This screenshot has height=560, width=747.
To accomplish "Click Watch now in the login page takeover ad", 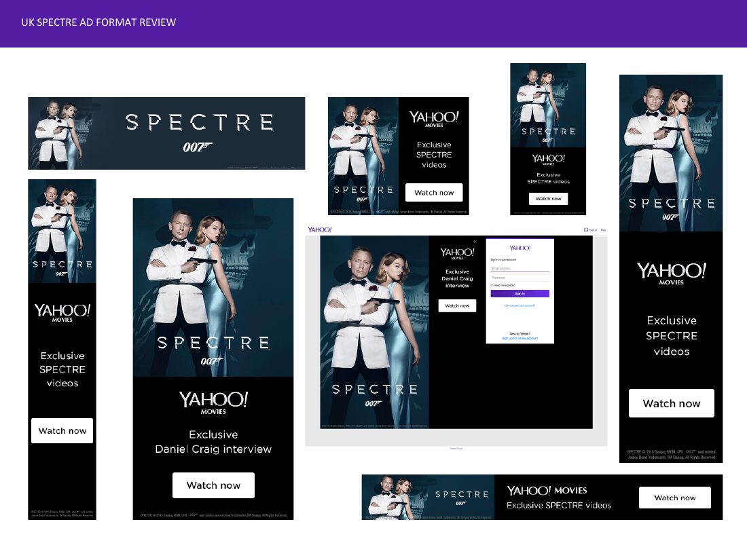I will click(x=457, y=305).
